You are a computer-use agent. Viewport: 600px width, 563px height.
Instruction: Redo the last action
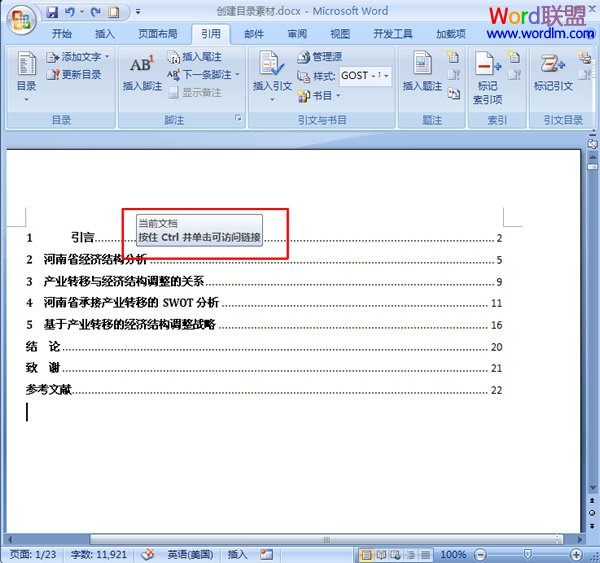(x=96, y=12)
